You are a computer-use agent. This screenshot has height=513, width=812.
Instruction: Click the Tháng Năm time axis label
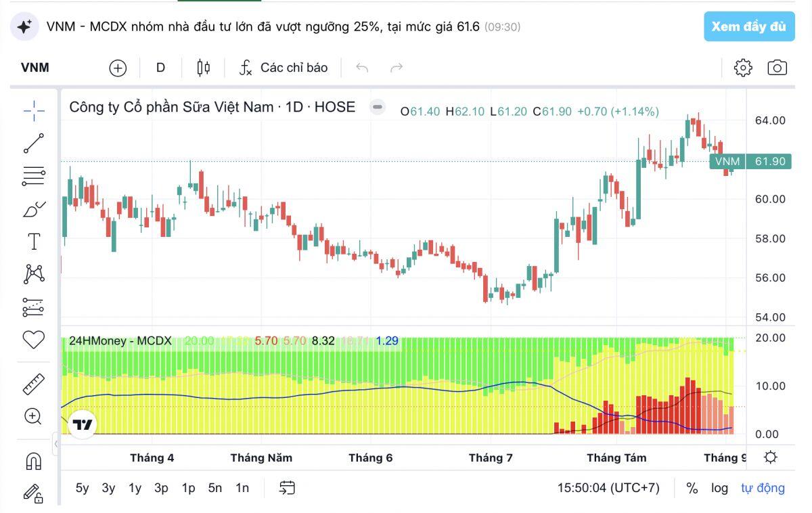261,458
